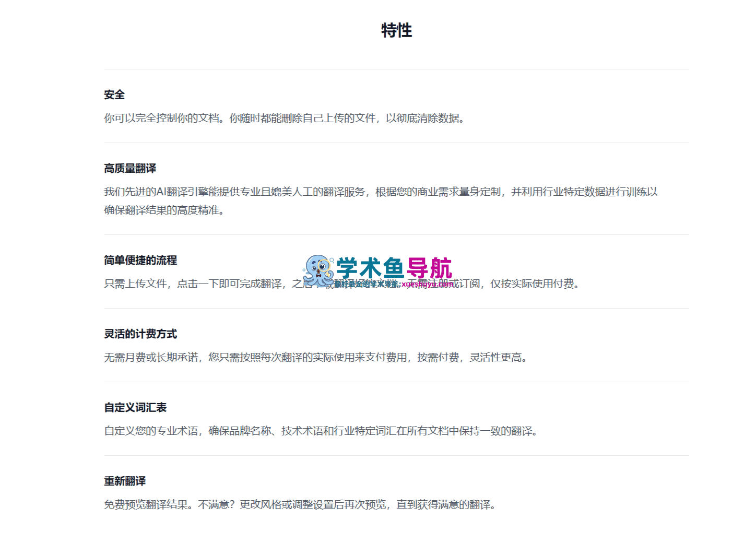Select the 灵活的计费方式 heading
The height and width of the screenshot is (543, 756).
(140, 334)
